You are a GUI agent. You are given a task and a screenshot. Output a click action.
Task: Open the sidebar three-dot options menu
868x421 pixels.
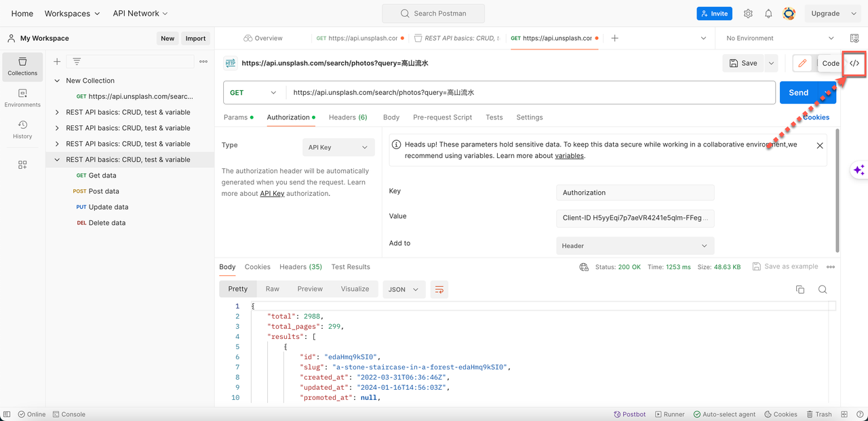click(x=203, y=62)
